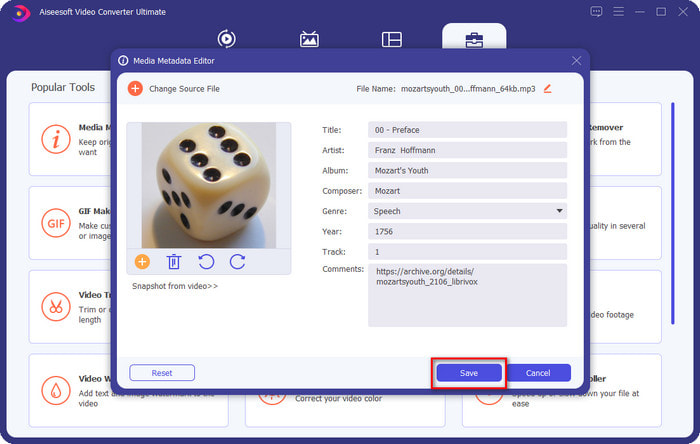Click the main window vertical scrollbar
Viewport: 700px width, 444px height.
tap(673, 213)
